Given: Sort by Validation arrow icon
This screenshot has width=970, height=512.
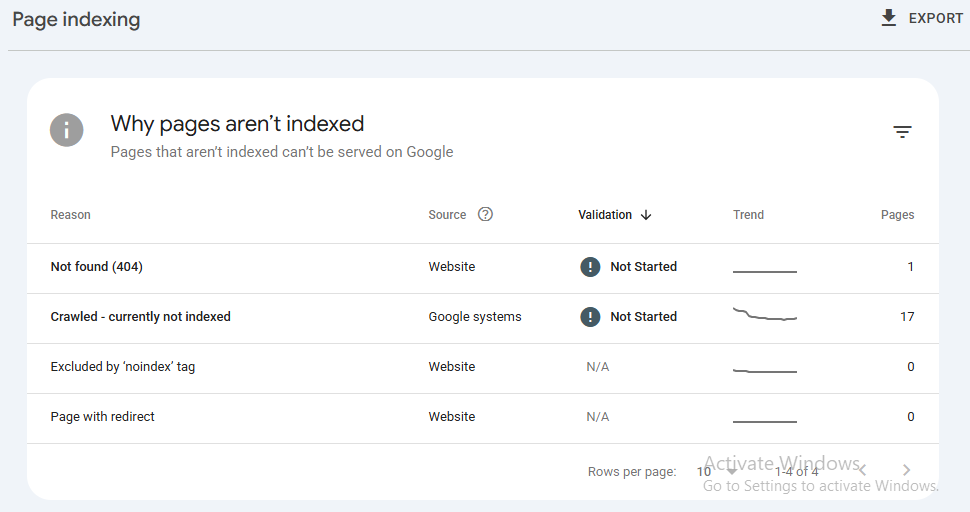Looking at the screenshot, I should pyautogui.click(x=646, y=215).
